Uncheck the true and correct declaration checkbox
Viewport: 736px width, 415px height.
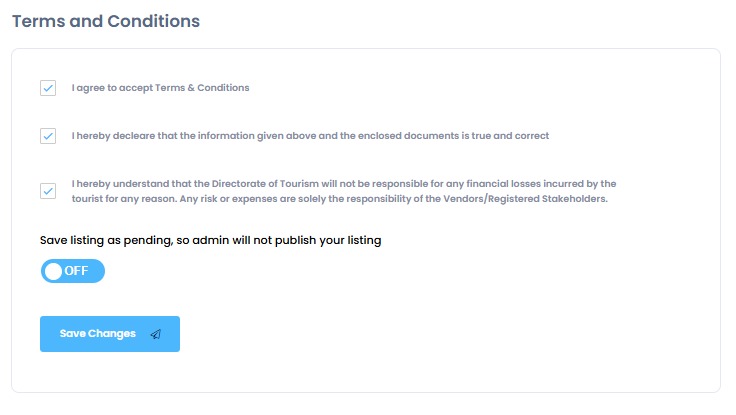(x=48, y=136)
